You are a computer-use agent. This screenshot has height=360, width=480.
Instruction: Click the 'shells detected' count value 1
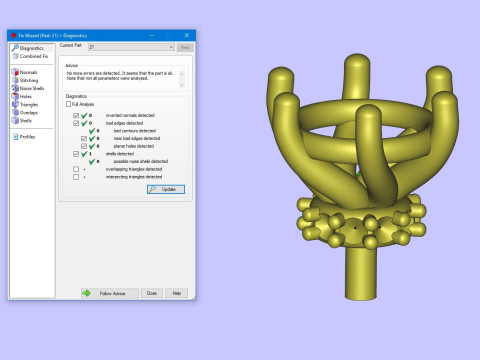pyautogui.click(x=90, y=154)
